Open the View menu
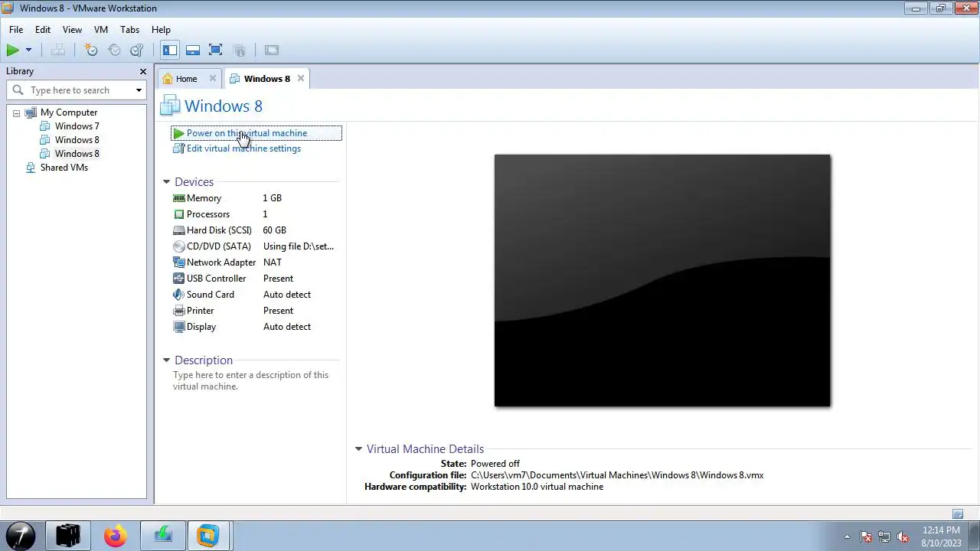This screenshot has height=551, width=980. [72, 30]
